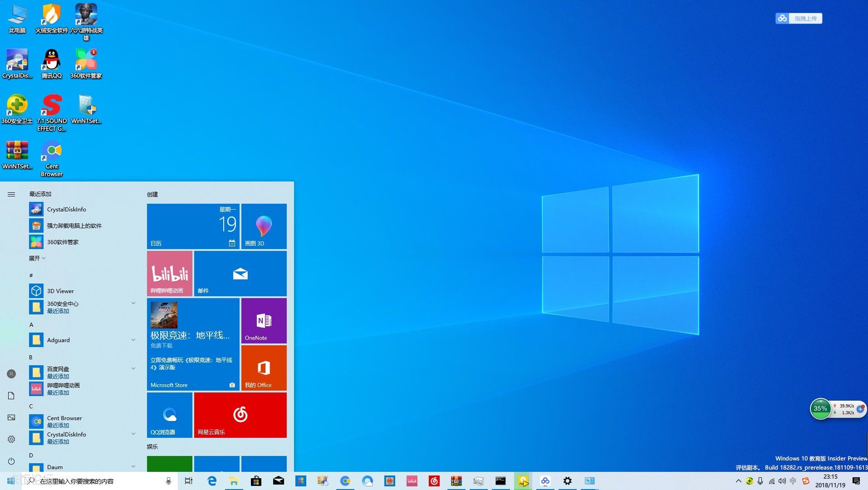Click the Command Prompt taskbar icon
This screenshot has height=490, width=868.
tap(500, 481)
